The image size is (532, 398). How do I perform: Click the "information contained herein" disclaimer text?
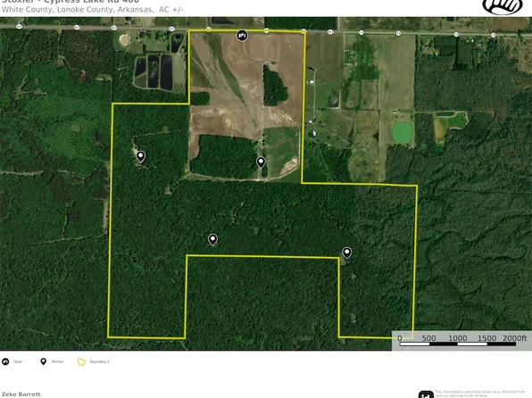(480, 394)
